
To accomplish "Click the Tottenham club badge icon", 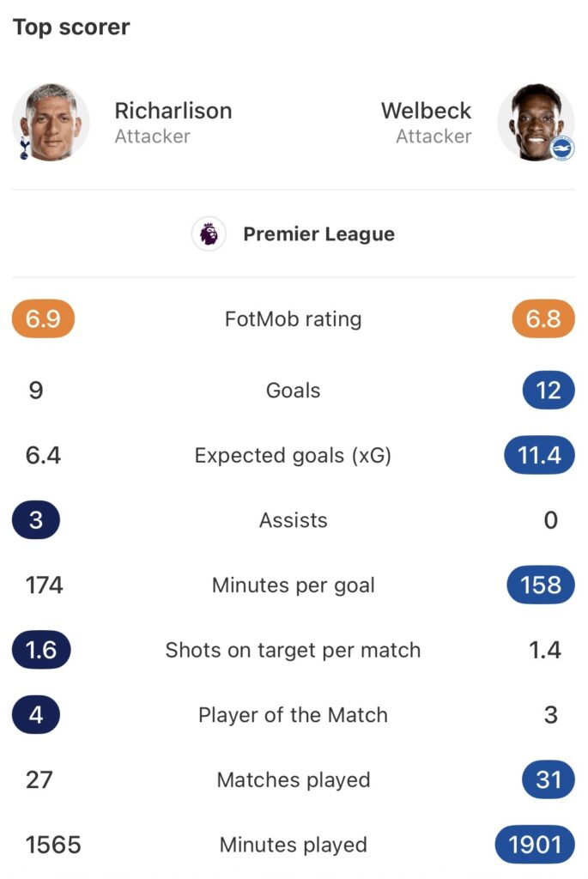I will (x=21, y=149).
